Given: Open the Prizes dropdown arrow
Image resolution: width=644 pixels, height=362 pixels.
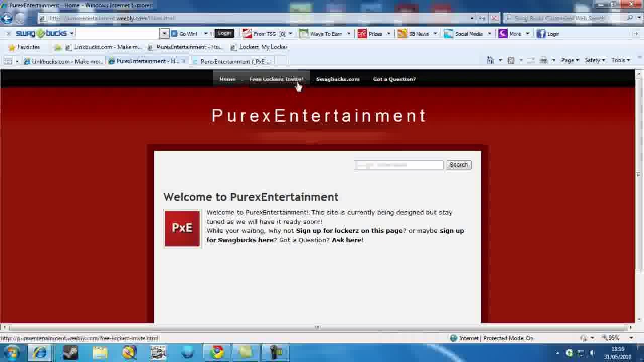Looking at the screenshot, I should (x=388, y=34).
